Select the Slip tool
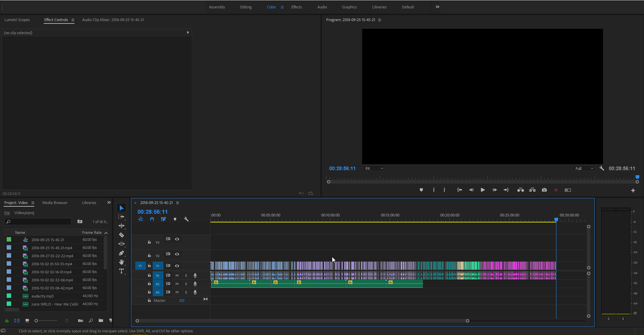 click(121, 244)
